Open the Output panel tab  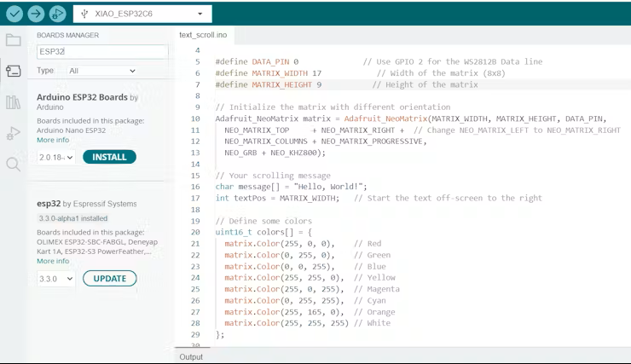[x=191, y=357]
